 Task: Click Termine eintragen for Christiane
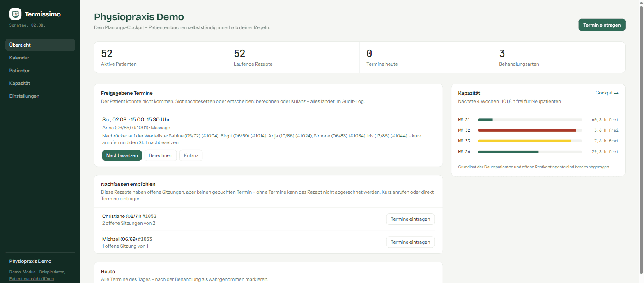(x=410, y=219)
